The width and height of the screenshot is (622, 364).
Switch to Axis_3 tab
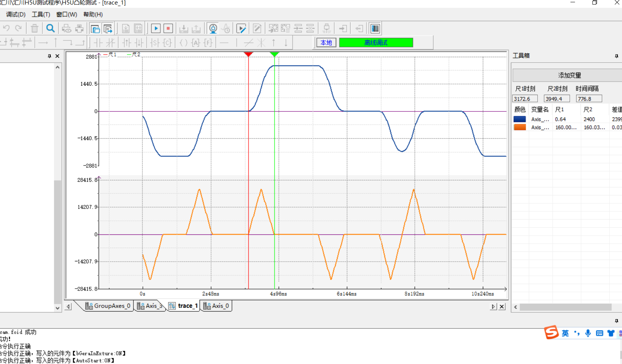[150, 306]
